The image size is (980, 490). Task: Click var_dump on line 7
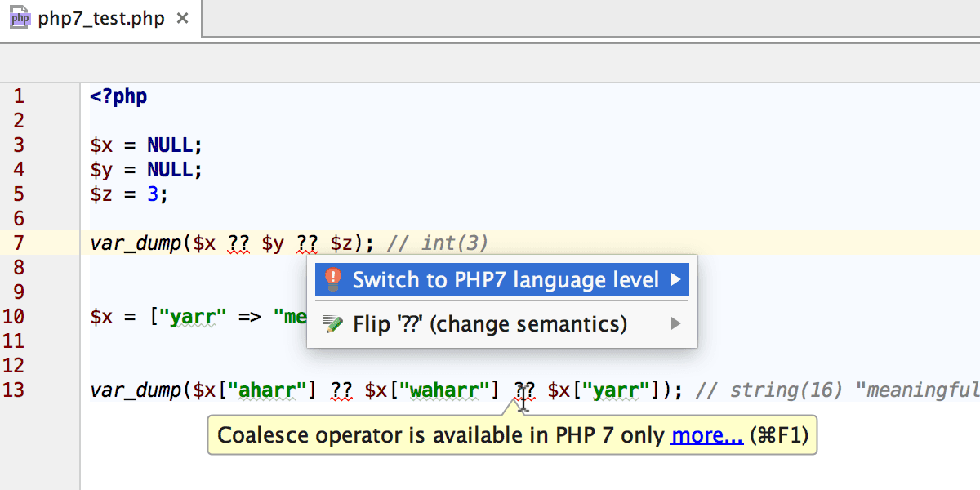136,243
